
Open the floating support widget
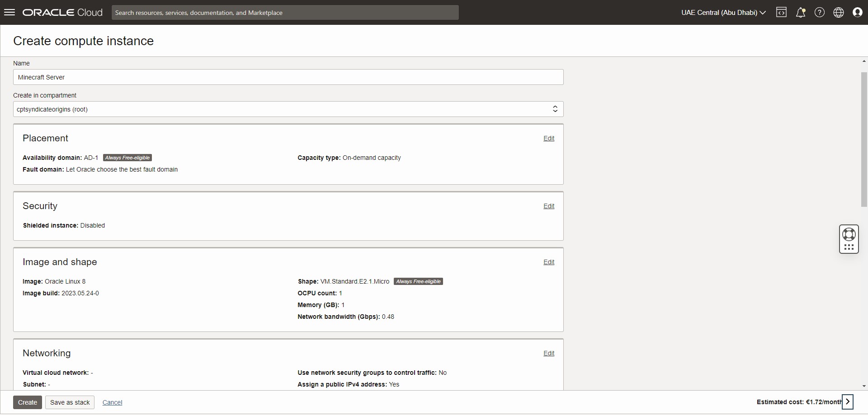pos(849,239)
